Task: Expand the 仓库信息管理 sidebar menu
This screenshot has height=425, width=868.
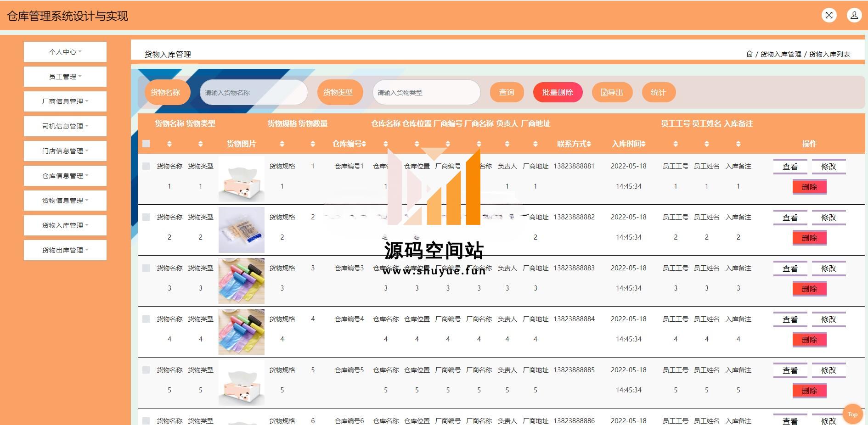Action: click(65, 176)
